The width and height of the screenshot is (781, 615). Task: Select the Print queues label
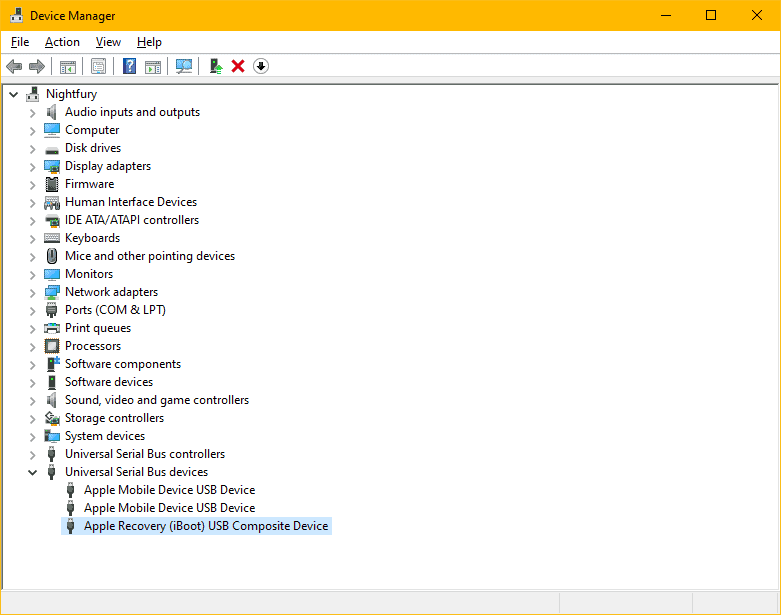[98, 328]
